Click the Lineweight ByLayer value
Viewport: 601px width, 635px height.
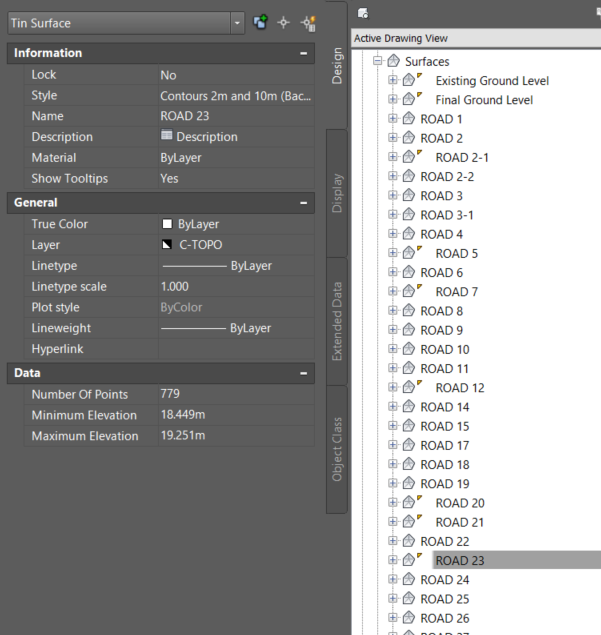(237, 328)
